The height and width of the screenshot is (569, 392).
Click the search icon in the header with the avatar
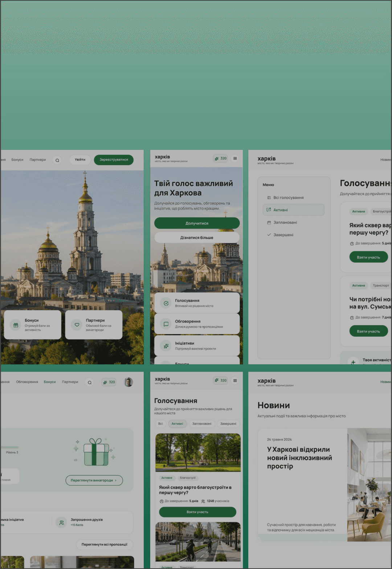90,382
